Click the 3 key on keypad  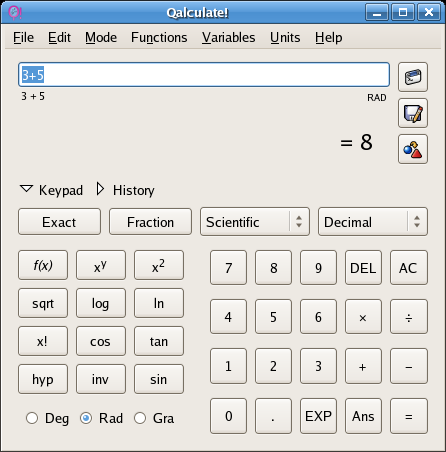click(x=318, y=366)
